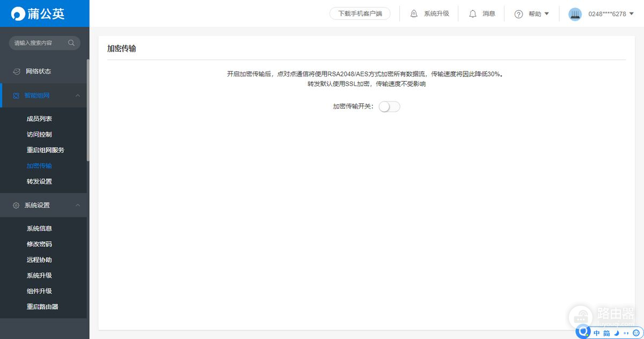Enable the encrypted transmission switch
The height and width of the screenshot is (339, 644).
coord(389,106)
